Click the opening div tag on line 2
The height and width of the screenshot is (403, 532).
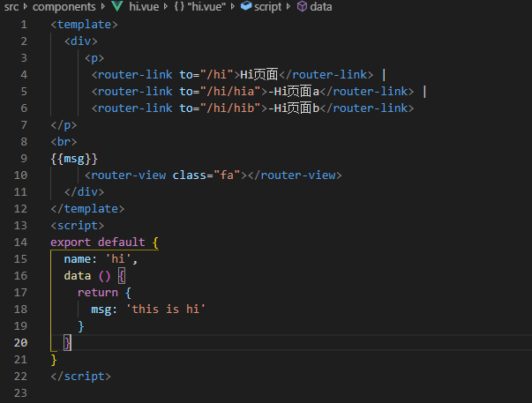pos(81,41)
